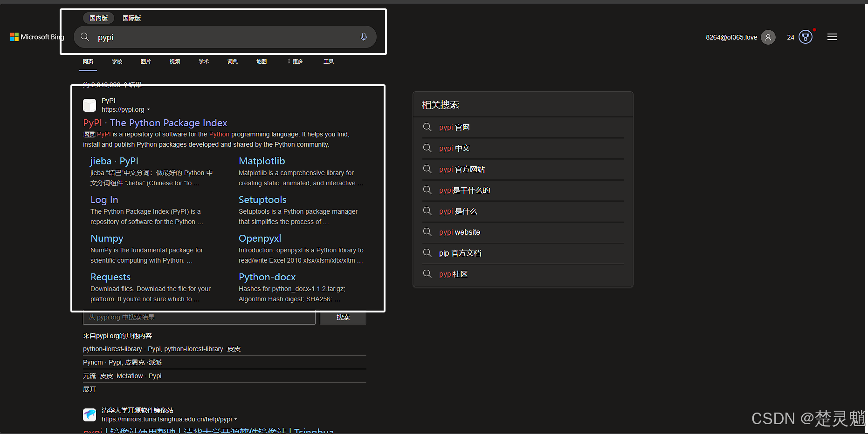Click the search magnifier icon in search box

pos(85,37)
